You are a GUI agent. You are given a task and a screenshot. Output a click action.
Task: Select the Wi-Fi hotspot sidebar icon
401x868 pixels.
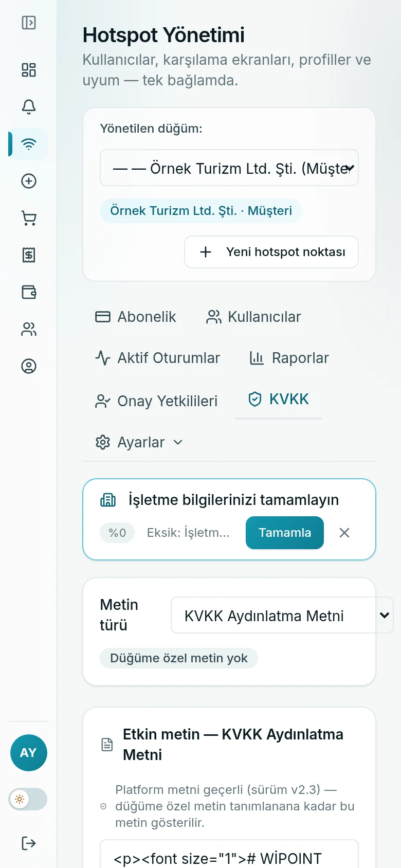pos(29,144)
